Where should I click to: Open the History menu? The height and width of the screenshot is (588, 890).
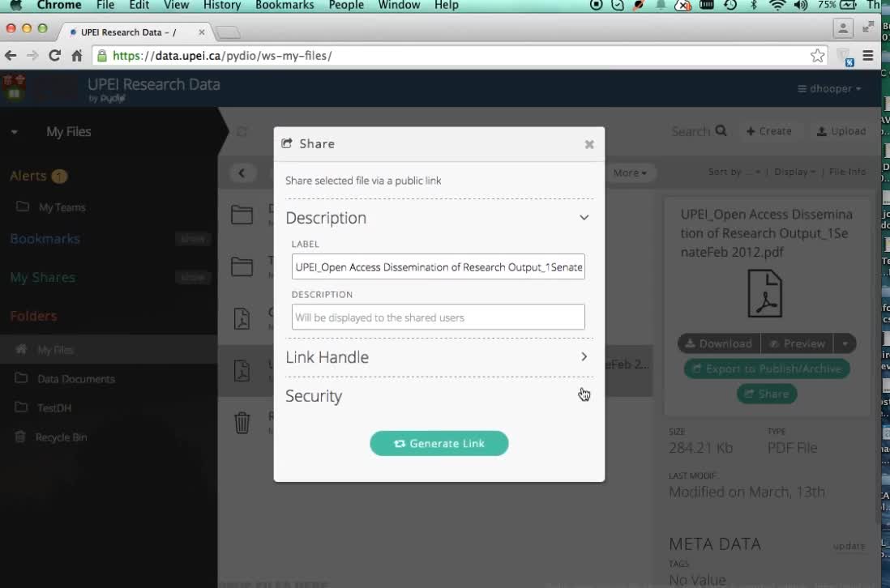click(x=222, y=6)
